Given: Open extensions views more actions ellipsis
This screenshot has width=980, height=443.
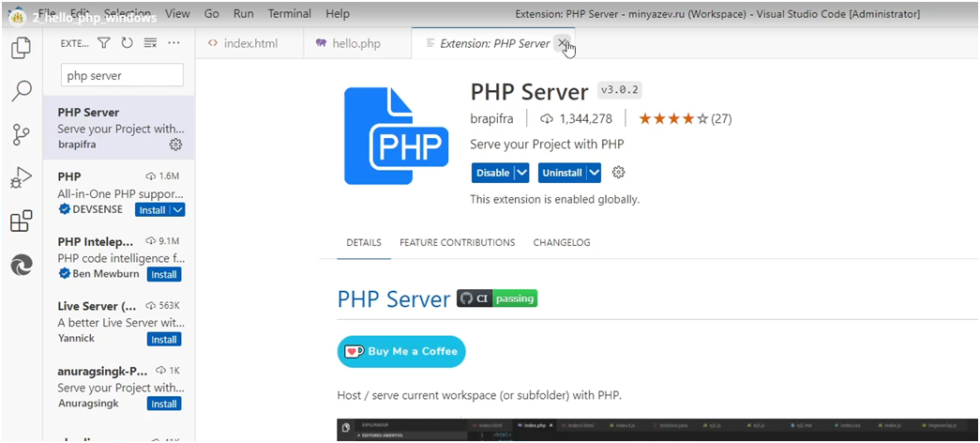Looking at the screenshot, I should [x=173, y=43].
